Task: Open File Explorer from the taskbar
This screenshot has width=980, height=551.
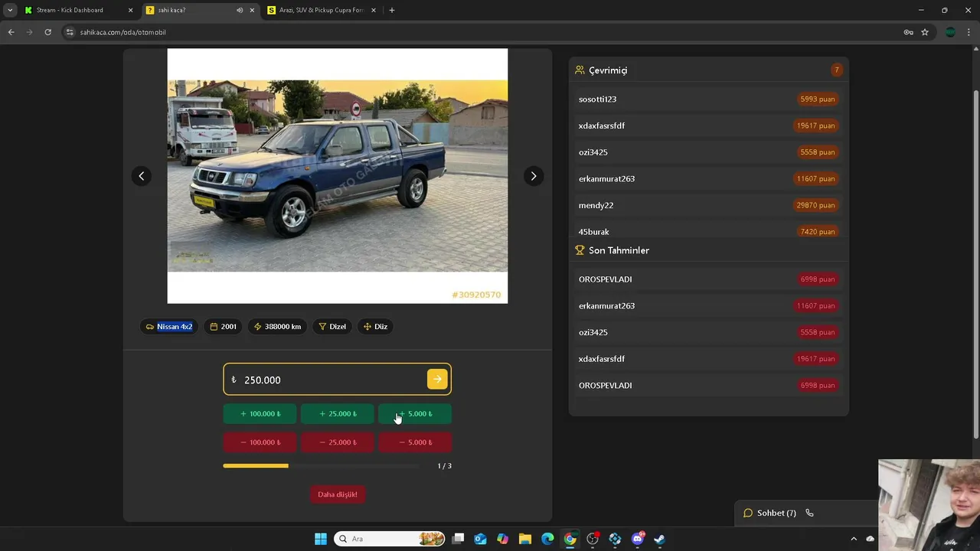Action: pyautogui.click(x=524, y=539)
